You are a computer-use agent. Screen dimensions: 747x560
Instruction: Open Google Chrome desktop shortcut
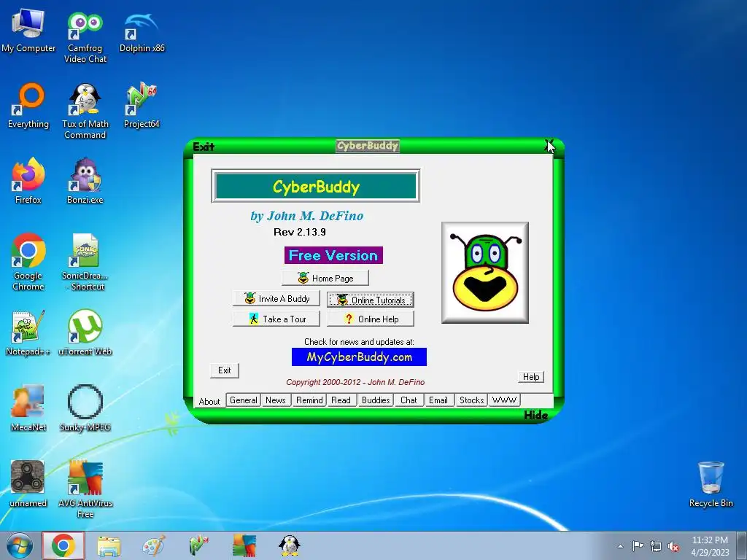pos(28,262)
